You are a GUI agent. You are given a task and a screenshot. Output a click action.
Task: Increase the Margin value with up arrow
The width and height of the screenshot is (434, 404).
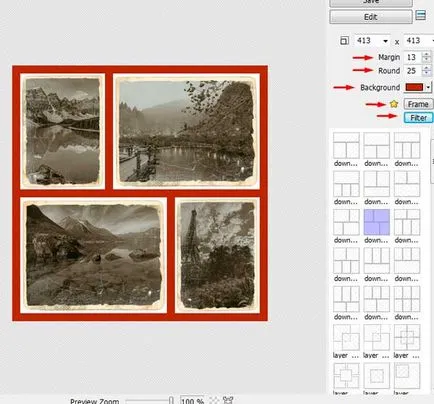click(426, 55)
